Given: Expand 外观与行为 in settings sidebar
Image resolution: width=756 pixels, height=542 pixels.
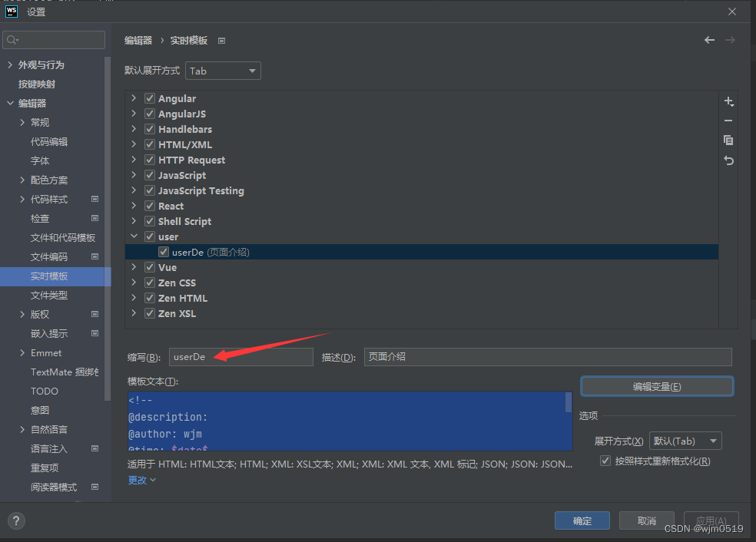Looking at the screenshot, I should (x=10, y=64).
